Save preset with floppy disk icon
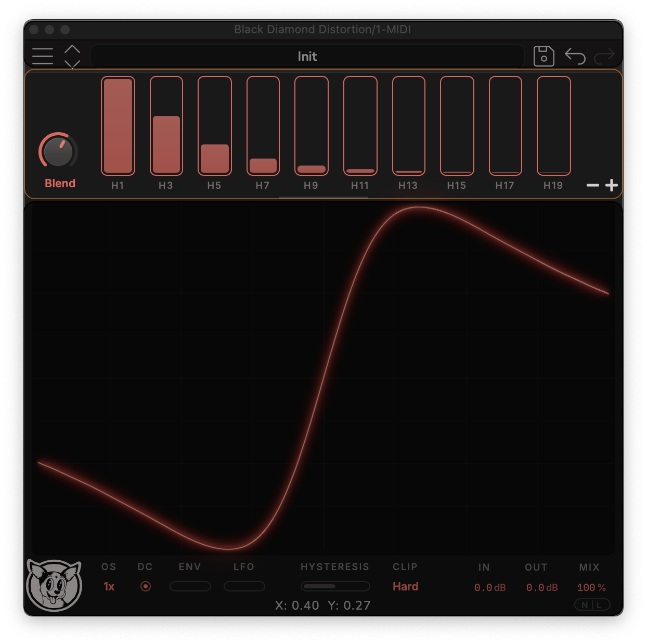647x644 pixels. [x=544, y=56]
